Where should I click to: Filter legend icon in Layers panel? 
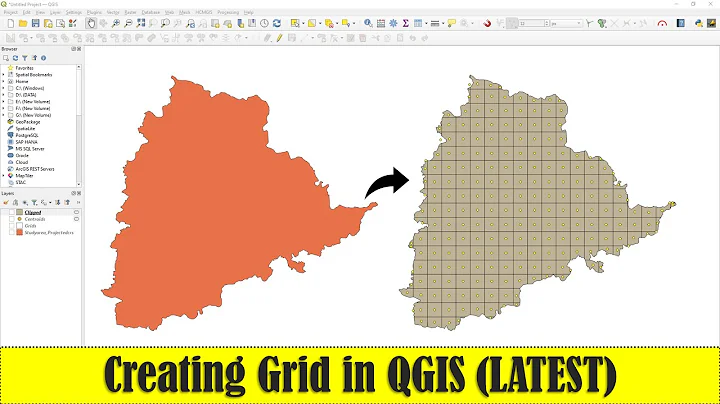[34, 202]
